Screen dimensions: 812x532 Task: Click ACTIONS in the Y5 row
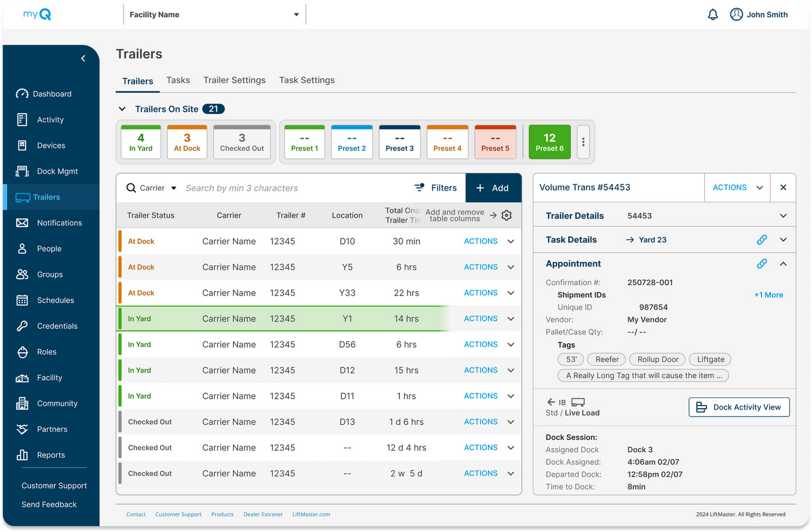point(480,267)
